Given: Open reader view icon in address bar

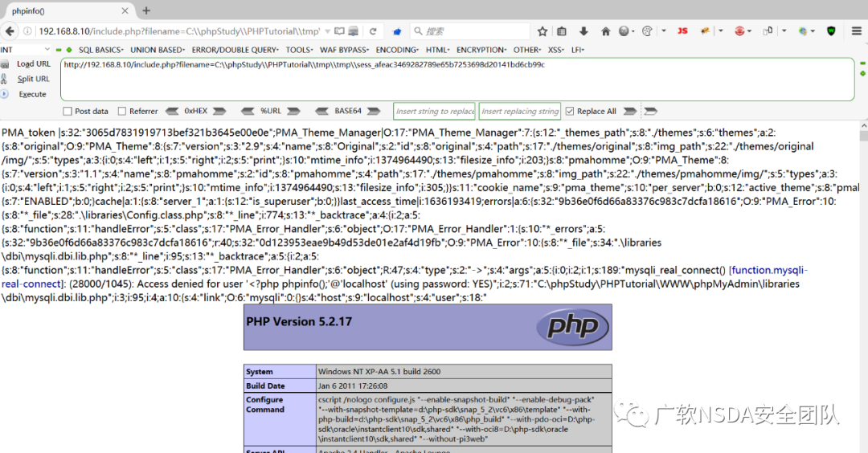Looking at the screenshot, I should point(339,31).
